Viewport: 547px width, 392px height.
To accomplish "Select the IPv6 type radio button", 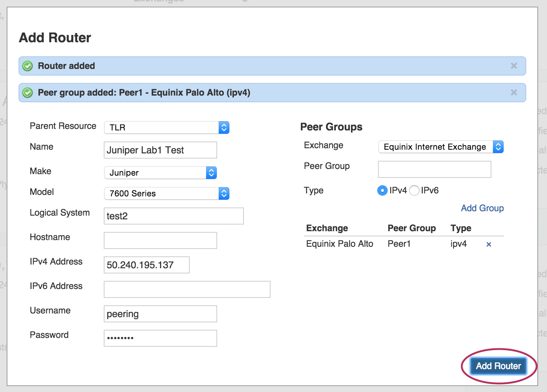I will 414,190.
